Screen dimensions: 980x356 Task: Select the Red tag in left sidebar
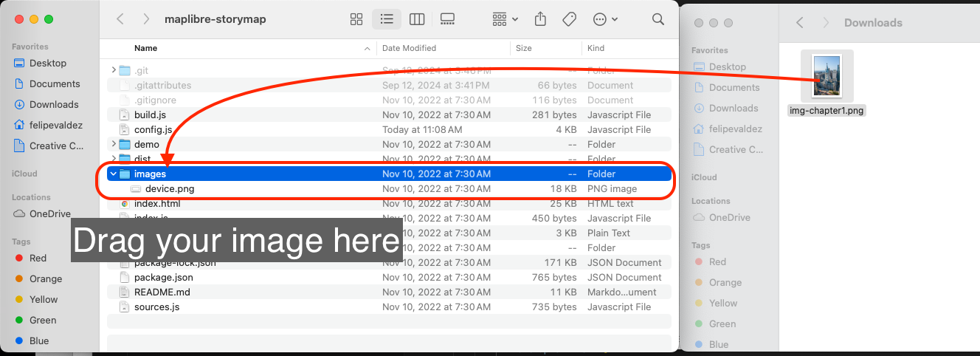pos(38,258)
